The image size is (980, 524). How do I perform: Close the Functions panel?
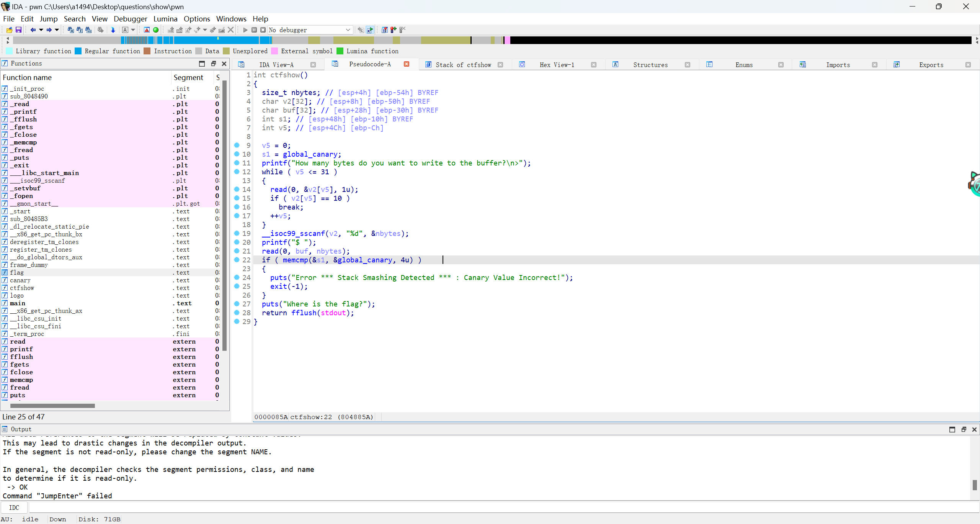click(x=224, y=64)
